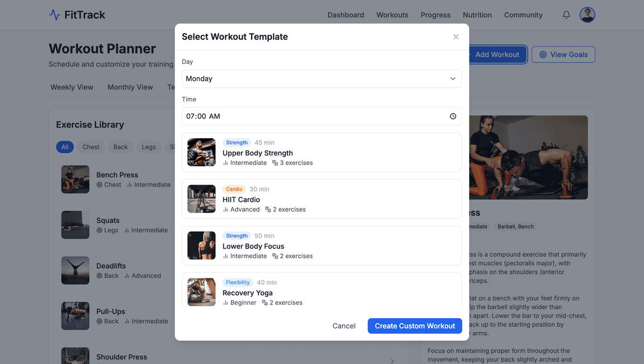
Task: Click the Create Custom Workout button
Action: coord(414,326)
